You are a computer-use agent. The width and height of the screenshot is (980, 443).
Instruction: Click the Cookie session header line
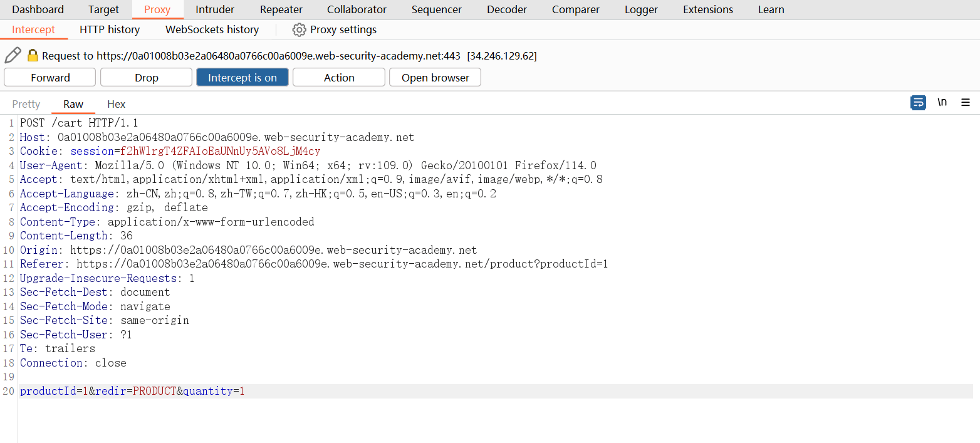pyautogui.click(x=170, y=152)
